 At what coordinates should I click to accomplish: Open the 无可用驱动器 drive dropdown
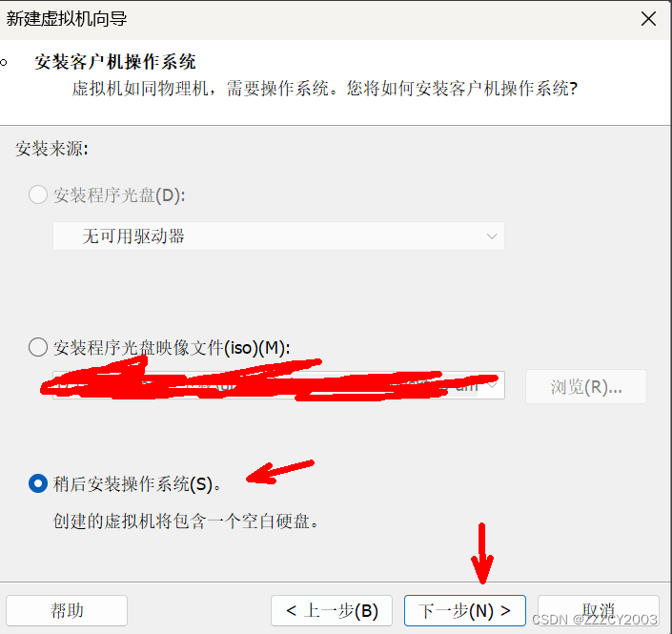pyautogui.click(x=278, y=236)
